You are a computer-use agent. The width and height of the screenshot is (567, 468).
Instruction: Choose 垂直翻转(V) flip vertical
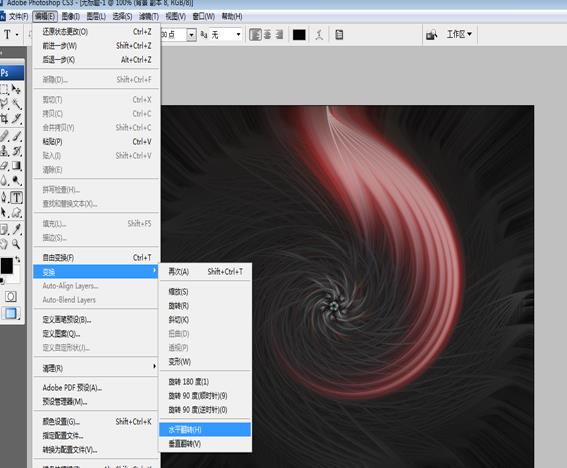(205, 444)
